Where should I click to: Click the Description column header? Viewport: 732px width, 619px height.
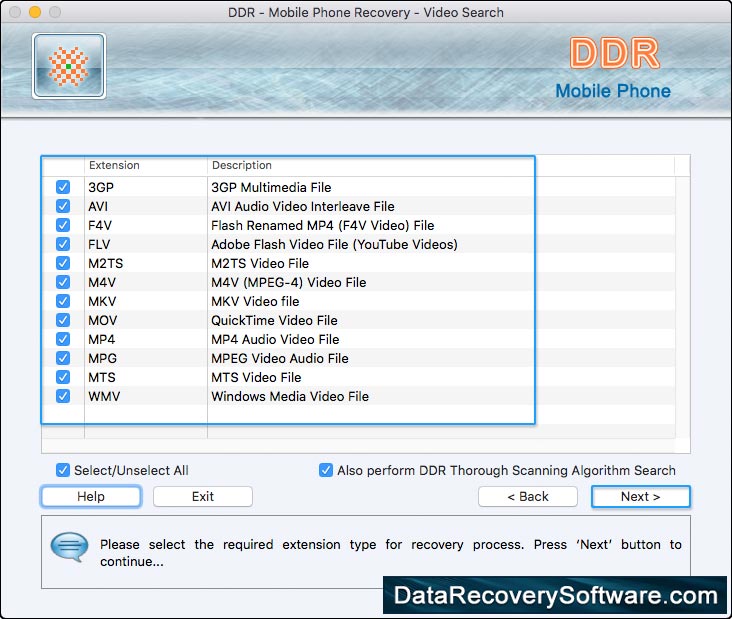241,165
